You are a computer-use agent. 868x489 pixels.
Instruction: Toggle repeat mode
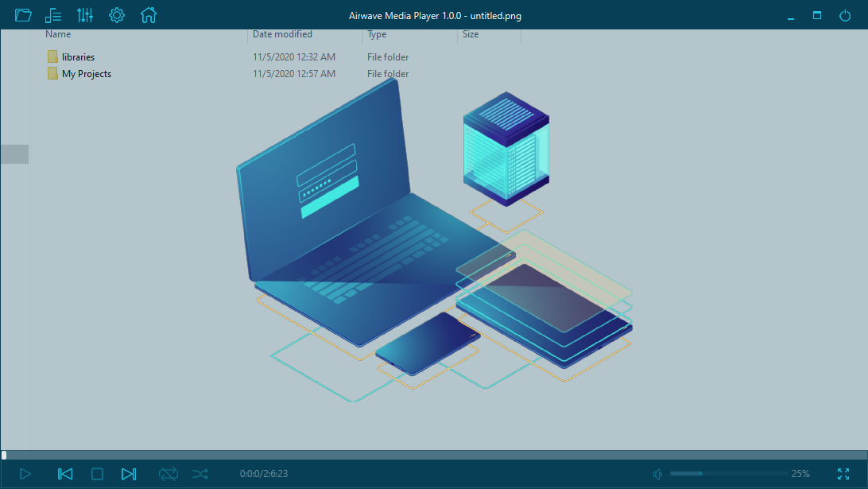pyautogui.click(x=169, y=474)
